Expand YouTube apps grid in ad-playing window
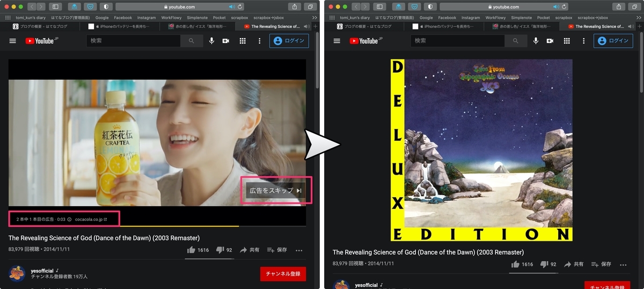The image size is (644, 289). pyautogui.click(x=243, y=41)
